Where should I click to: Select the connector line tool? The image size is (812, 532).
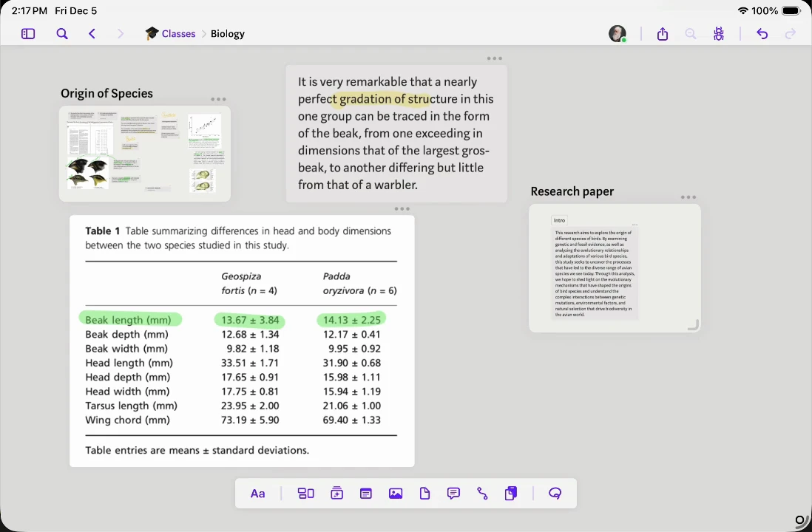[x=482, y=493]
